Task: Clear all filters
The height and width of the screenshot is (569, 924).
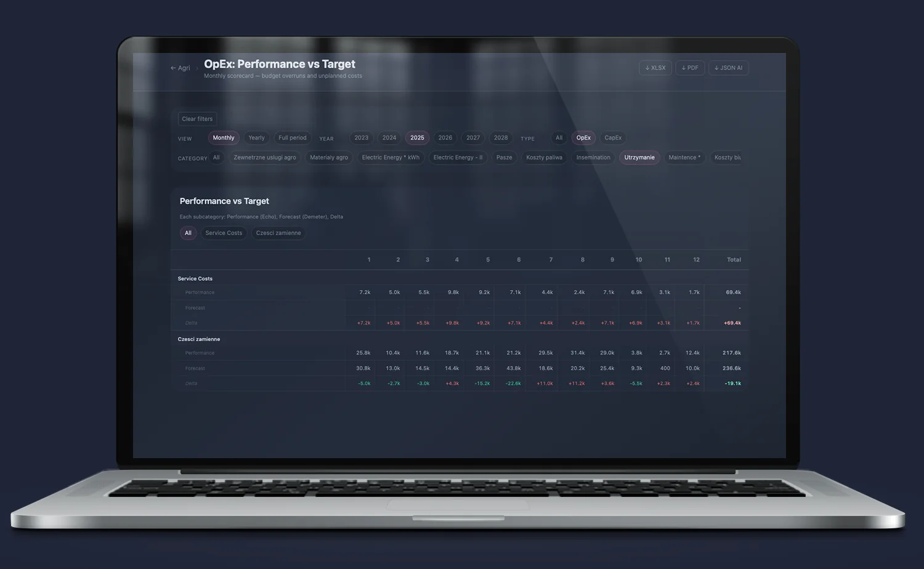Action: point(197,119)
